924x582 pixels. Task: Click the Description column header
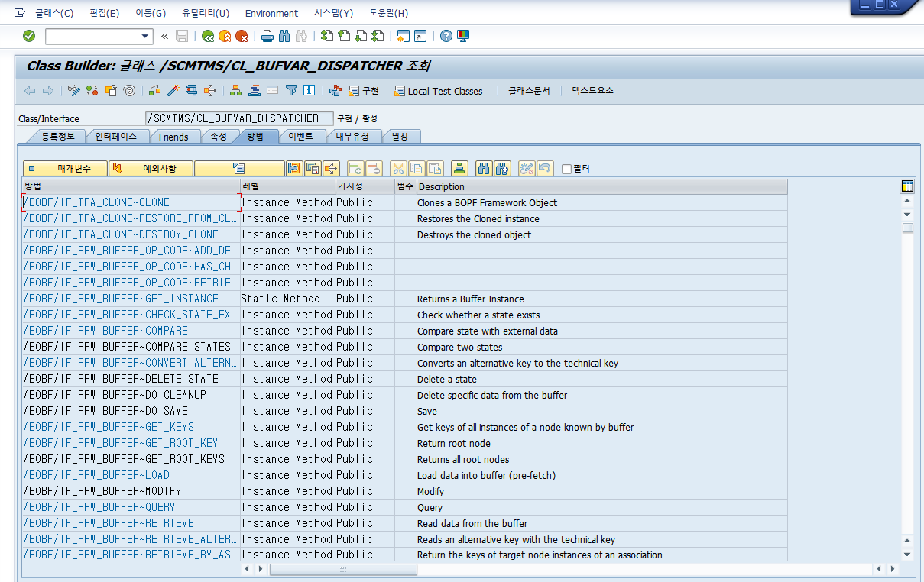(601, 186)
